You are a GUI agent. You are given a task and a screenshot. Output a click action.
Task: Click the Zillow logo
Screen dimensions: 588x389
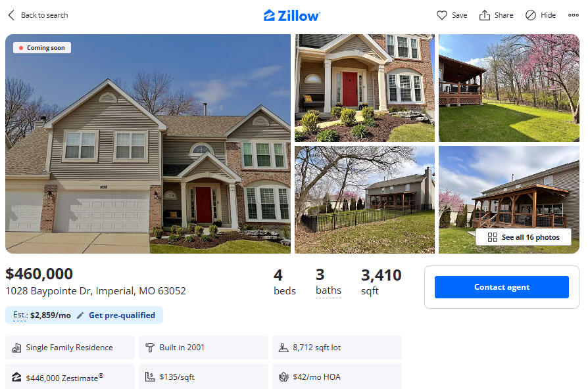click(x=291, y=15)
